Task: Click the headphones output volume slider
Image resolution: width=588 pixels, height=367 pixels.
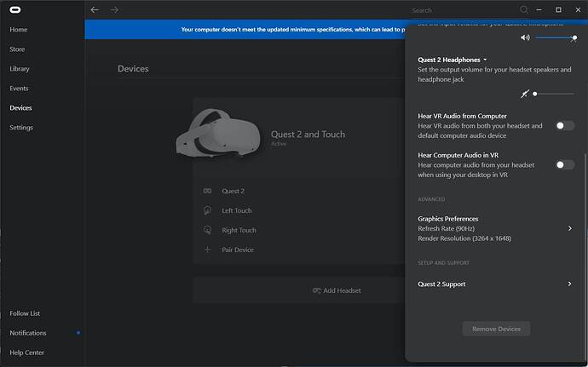Action: click(553, 94)
